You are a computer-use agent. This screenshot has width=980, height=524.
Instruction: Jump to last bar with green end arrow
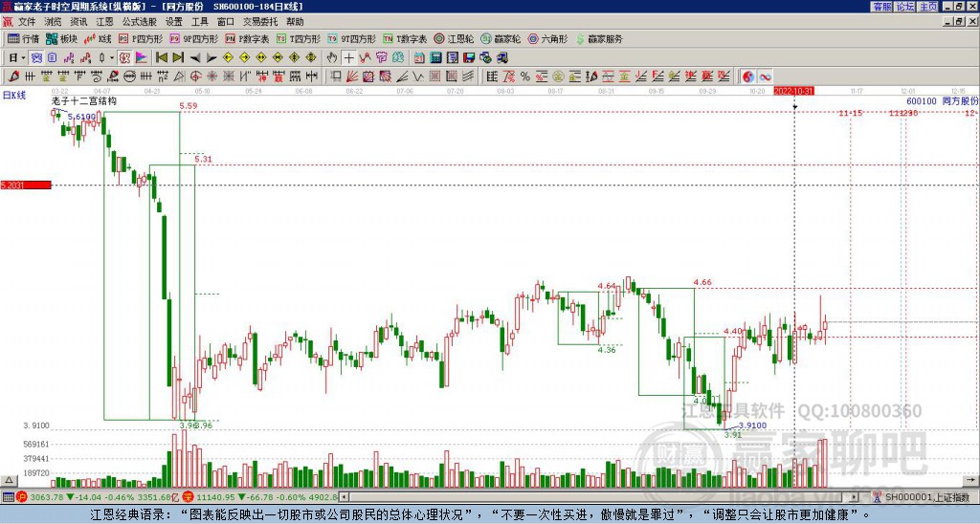tap(178, 57)
